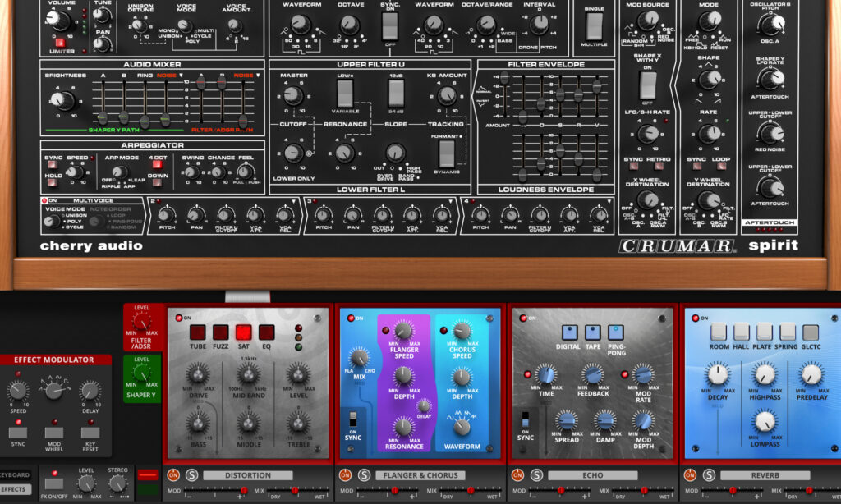
Task: Adjust the CHORUS SPEED knob
Action: click(x=462, y=330)
